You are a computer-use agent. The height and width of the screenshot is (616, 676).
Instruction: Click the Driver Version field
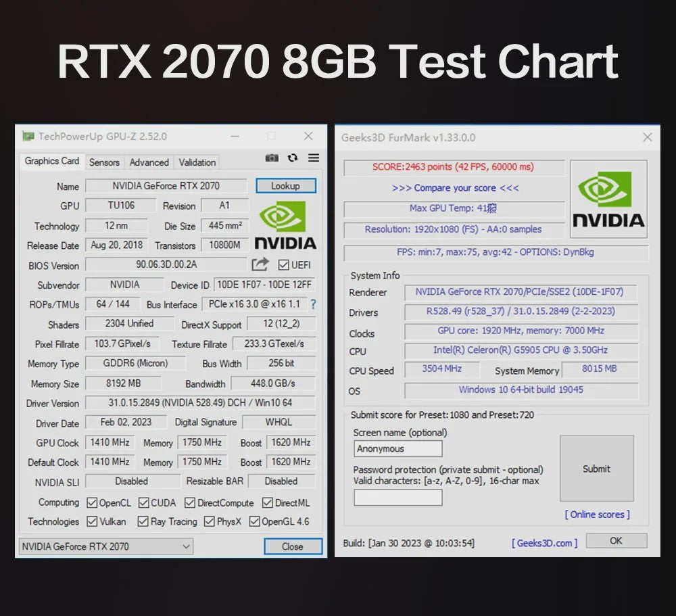tap(200, 402)
